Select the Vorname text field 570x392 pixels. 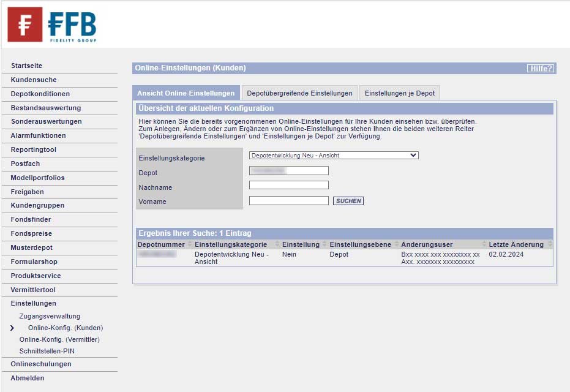[288, 200]
